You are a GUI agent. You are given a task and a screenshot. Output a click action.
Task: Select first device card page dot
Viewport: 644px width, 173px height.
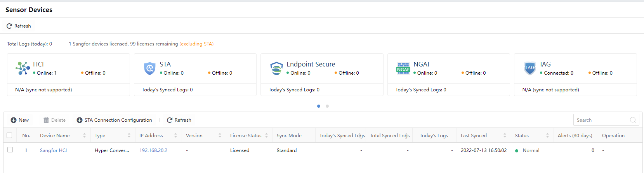point(319,106)
